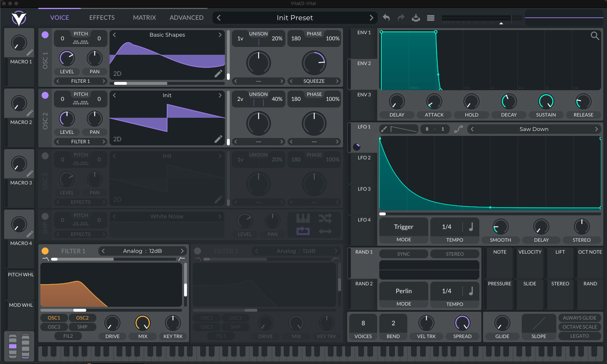The image size is (607, 364).
Task: Click Init Preset name
Action: [x=295, y=18]
